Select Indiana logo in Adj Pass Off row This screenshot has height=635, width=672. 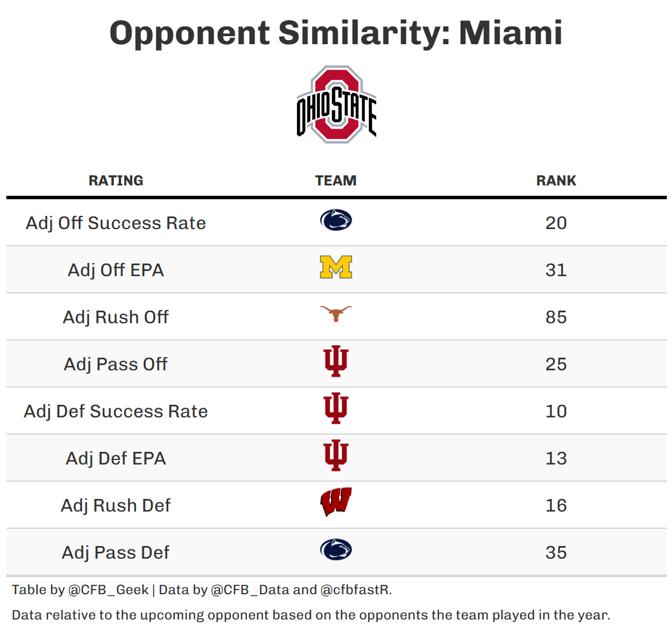[x=336, y=362]
